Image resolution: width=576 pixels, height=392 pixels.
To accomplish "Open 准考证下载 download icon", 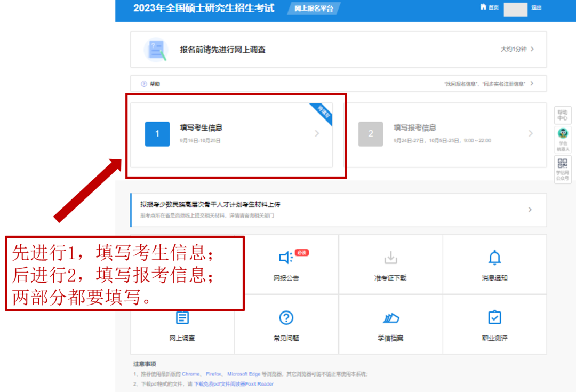I will click(390, 258).
